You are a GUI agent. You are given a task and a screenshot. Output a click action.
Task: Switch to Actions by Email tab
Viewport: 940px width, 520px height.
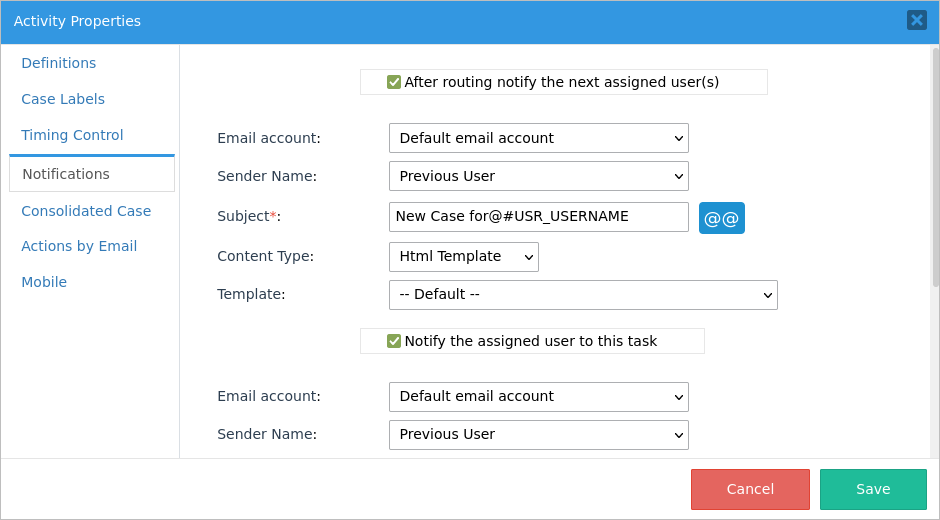[79, 246]
